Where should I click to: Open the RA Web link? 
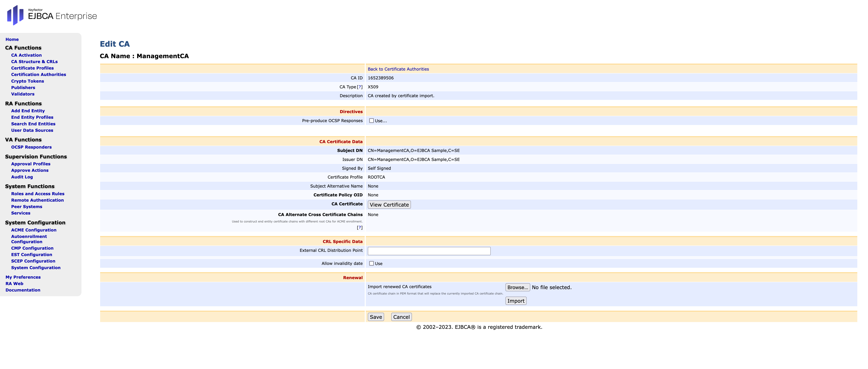(14, 284)
